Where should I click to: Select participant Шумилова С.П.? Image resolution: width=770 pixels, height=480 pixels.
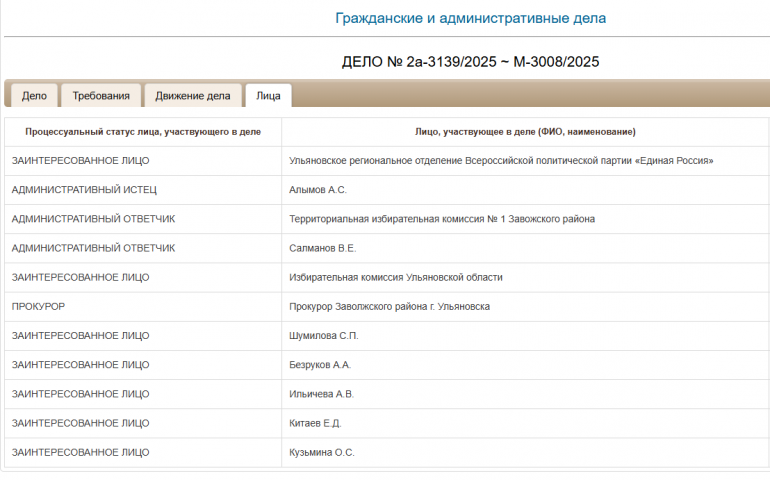pyautogui.click(x=323, y=336)
